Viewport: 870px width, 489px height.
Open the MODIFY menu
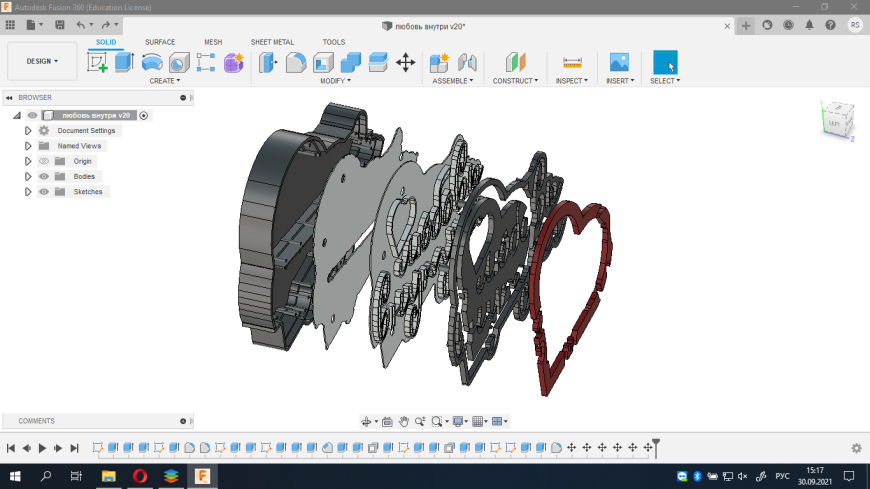tap(335, 81)
